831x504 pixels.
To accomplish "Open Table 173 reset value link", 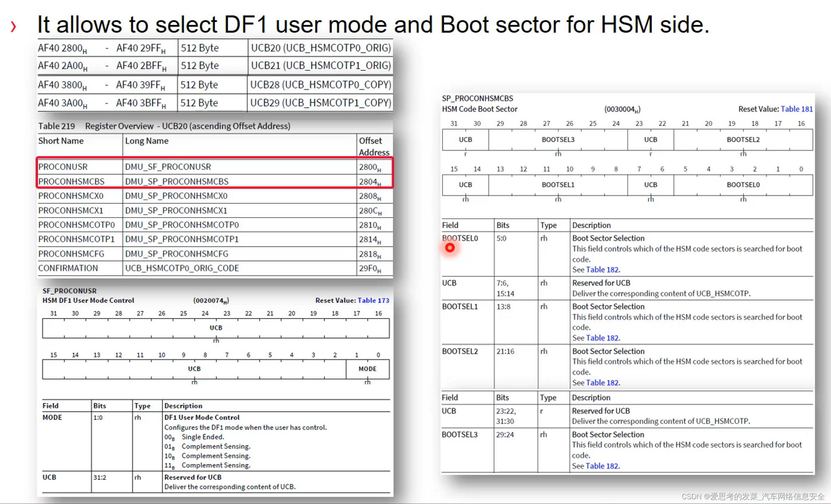I will pyautogui.click(x=373, y=300).
